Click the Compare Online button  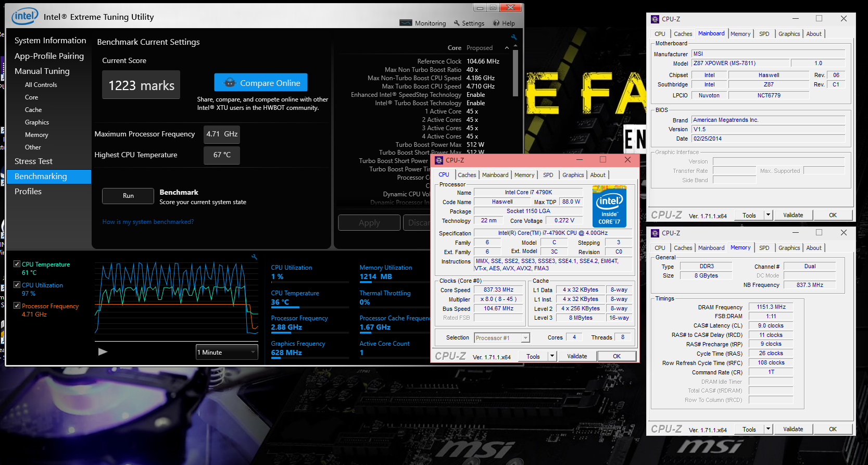(261, 83)
